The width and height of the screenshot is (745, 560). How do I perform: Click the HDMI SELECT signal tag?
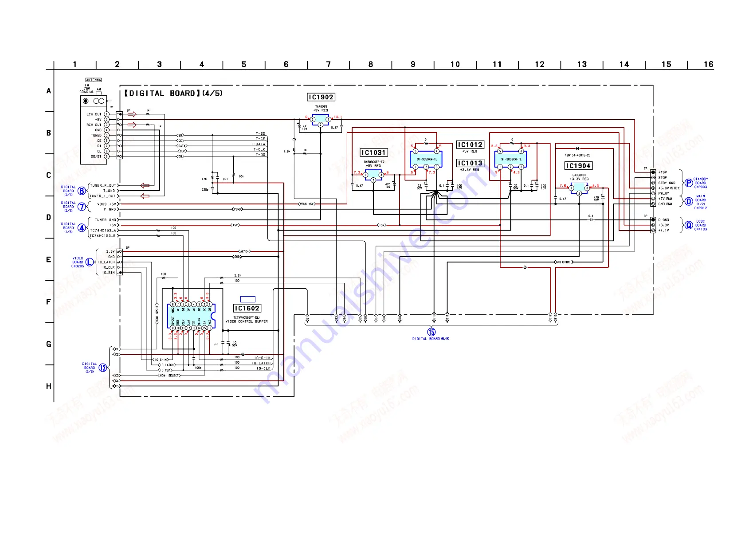169,376
